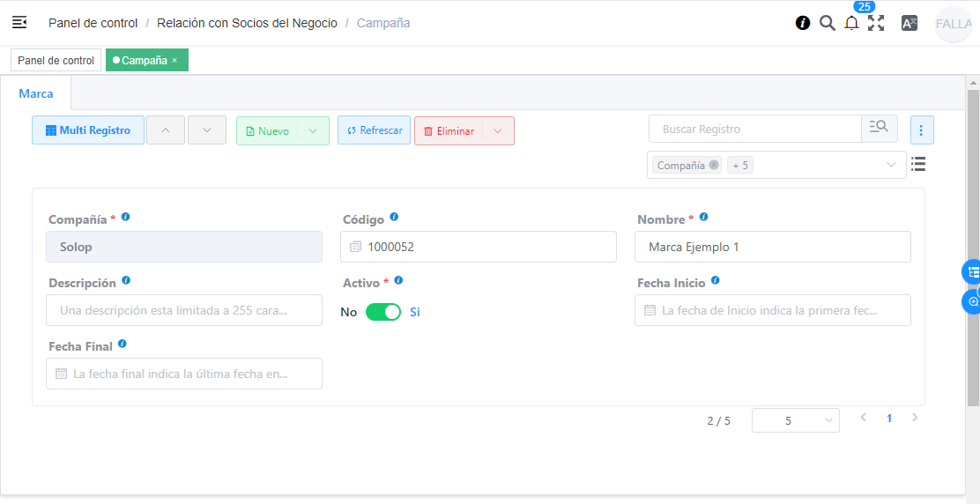Switch to Panel de control tab
This screenshot has width=980, height=504.
[x=56, y=61]
